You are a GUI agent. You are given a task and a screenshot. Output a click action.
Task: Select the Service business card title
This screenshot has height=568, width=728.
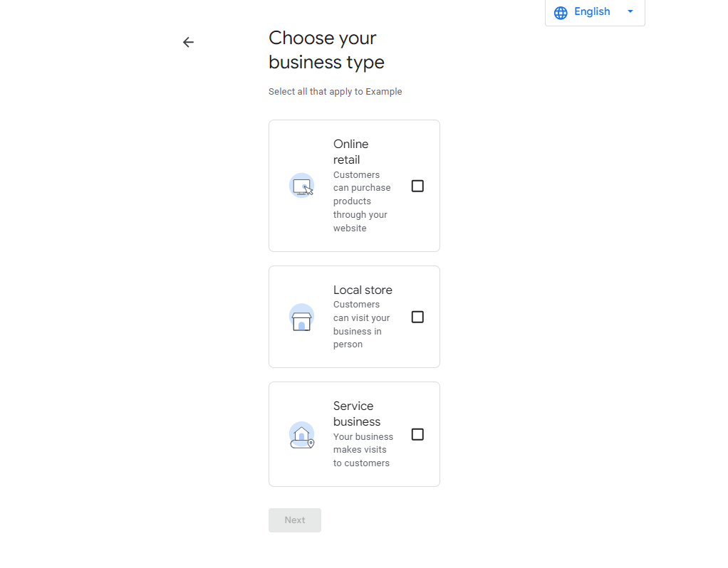point(357,414)
